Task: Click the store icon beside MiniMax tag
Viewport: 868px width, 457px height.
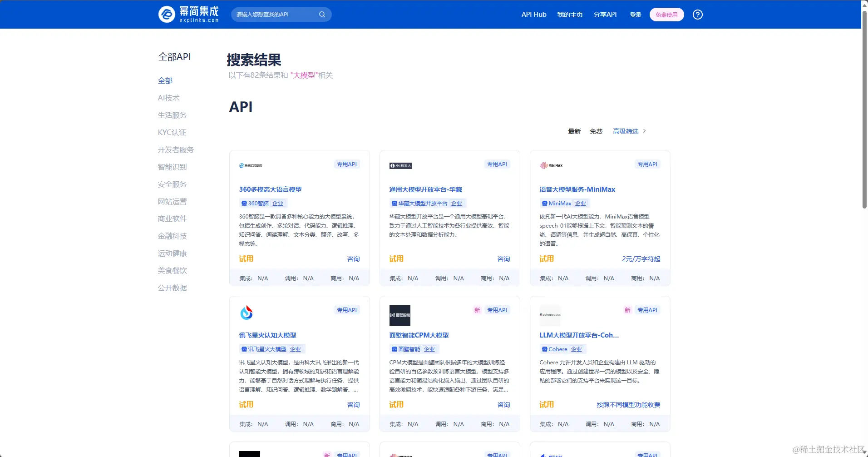Action: pos(544,204)
